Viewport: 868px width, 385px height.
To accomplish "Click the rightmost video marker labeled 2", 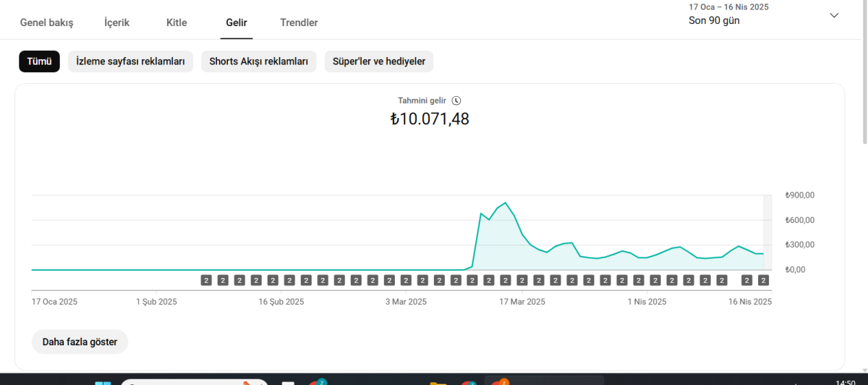I will point(763,280).
